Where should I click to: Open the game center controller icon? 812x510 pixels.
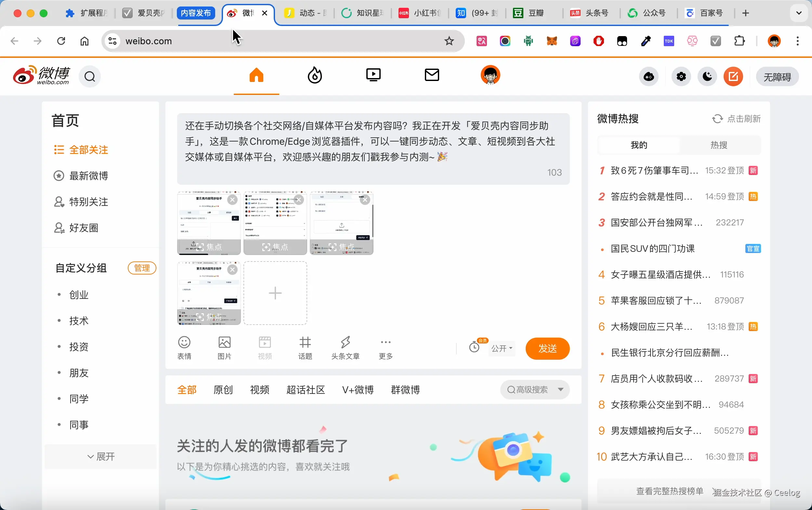648,77
